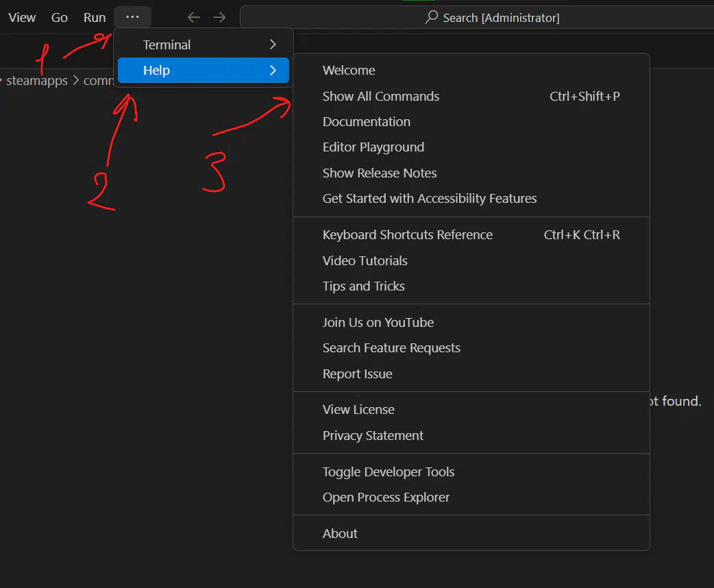714x588 pixels.
Task: Click Toggle Developer Tools
Action: click(389, 472)
